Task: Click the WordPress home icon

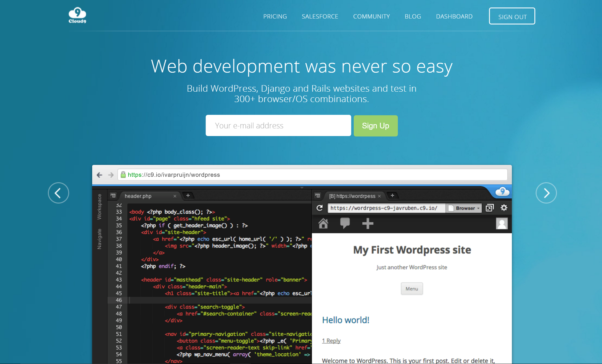Action: [323, 223]
